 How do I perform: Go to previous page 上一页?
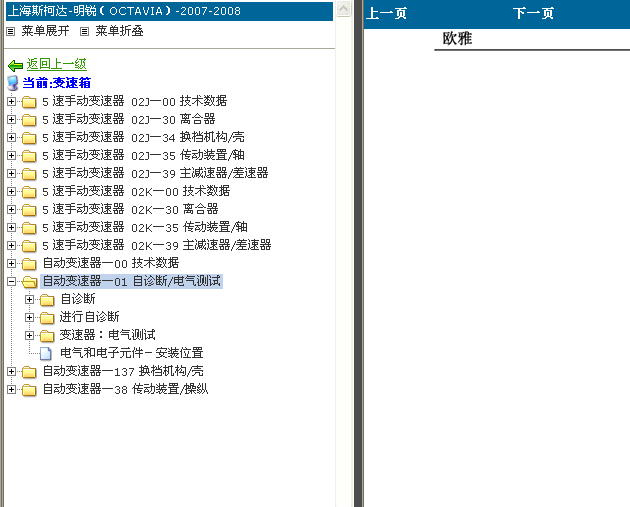coord(387,13)
